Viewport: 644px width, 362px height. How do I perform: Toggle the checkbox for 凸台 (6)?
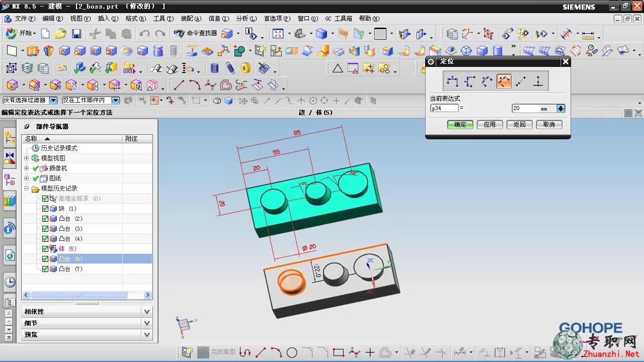tap(45, 259)
